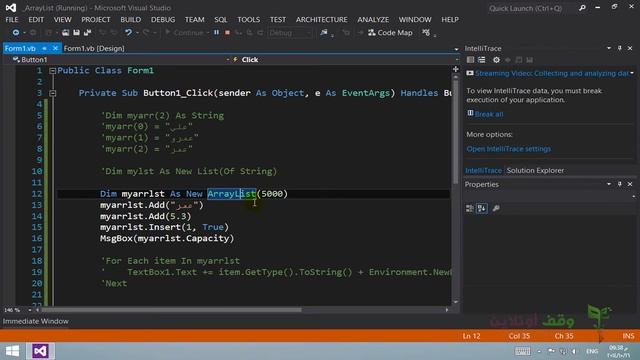Open IntelliTrace settings link
640x360 pixels.
pyautogui.click(x=509, y=149)
